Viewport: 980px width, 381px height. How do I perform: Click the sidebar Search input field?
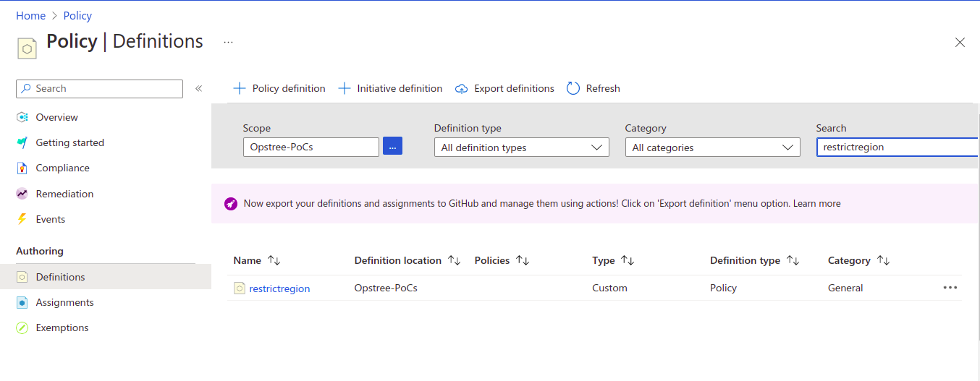[x=106, y=88]
